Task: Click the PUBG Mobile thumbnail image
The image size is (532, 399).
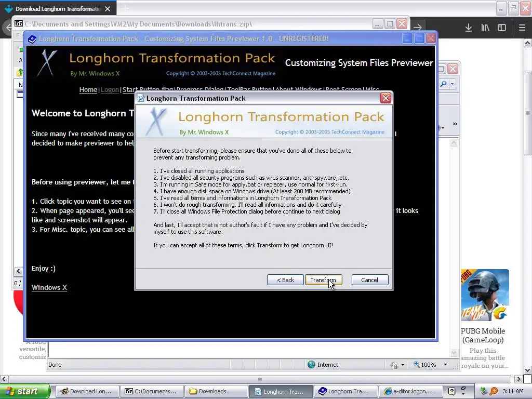Action: point(485,295)
